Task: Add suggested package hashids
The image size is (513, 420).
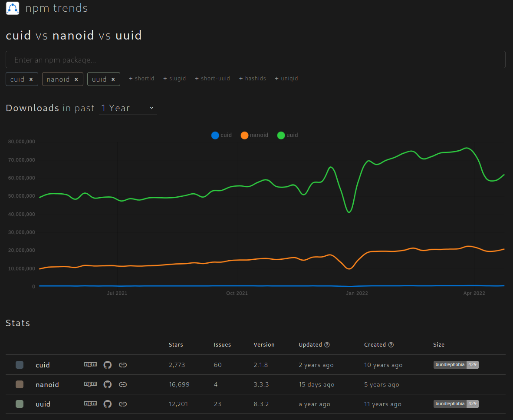Action: 252,79
